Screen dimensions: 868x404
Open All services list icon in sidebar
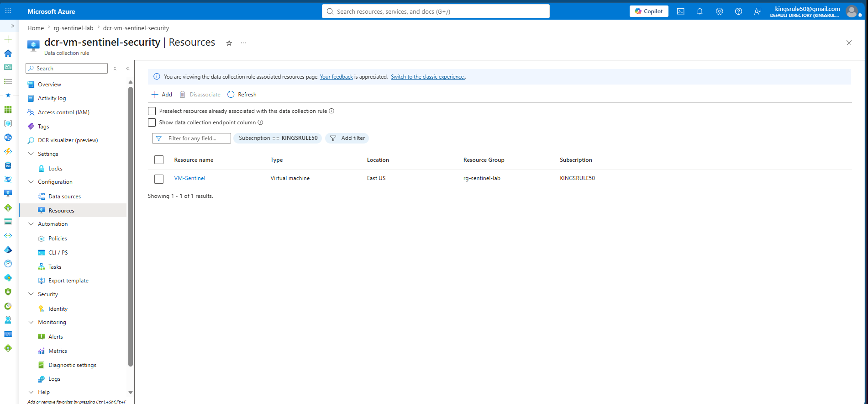tap(8, 81)
